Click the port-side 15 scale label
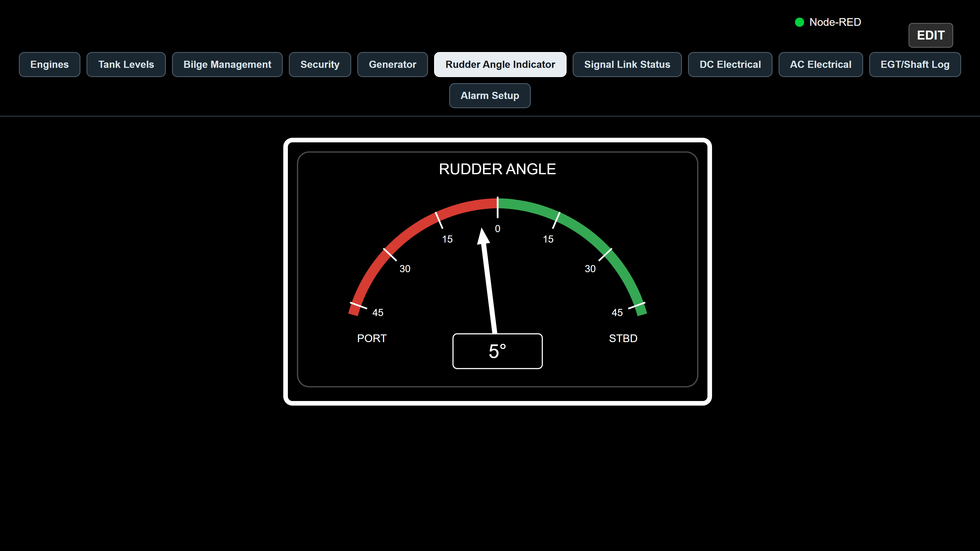Image resolution: width=980 pixels, height=551 pixels. [x=447, y=239]
